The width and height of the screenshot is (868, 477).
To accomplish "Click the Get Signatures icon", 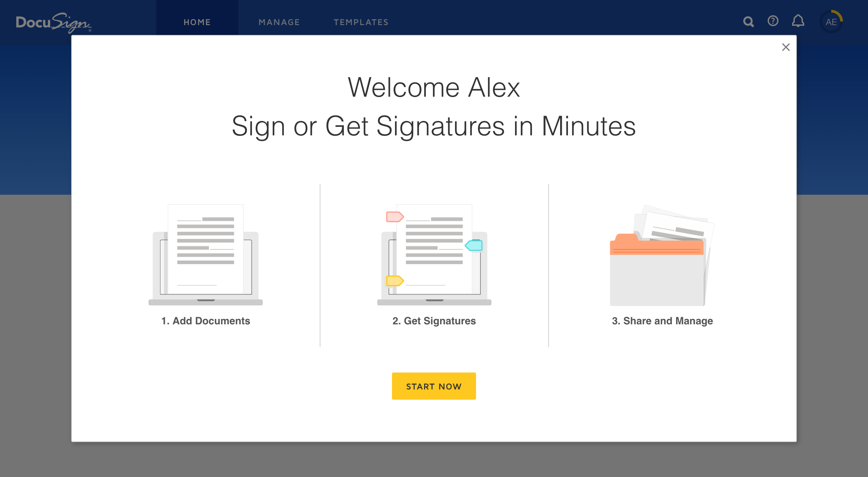I will tap(434, 253).
